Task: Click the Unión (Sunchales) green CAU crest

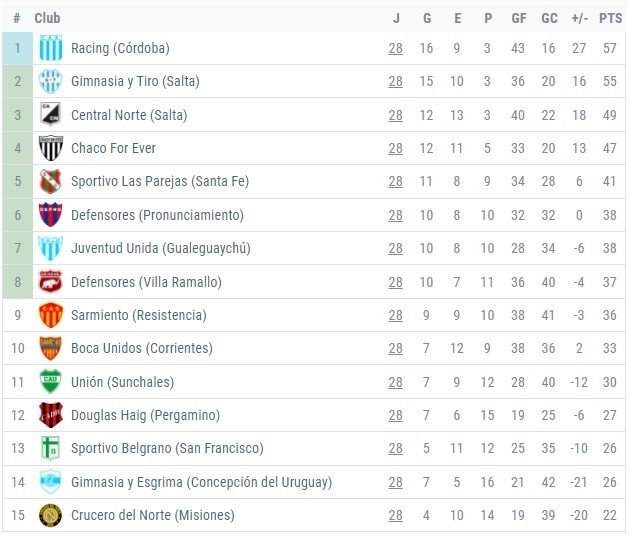Action: pos(51,382)
